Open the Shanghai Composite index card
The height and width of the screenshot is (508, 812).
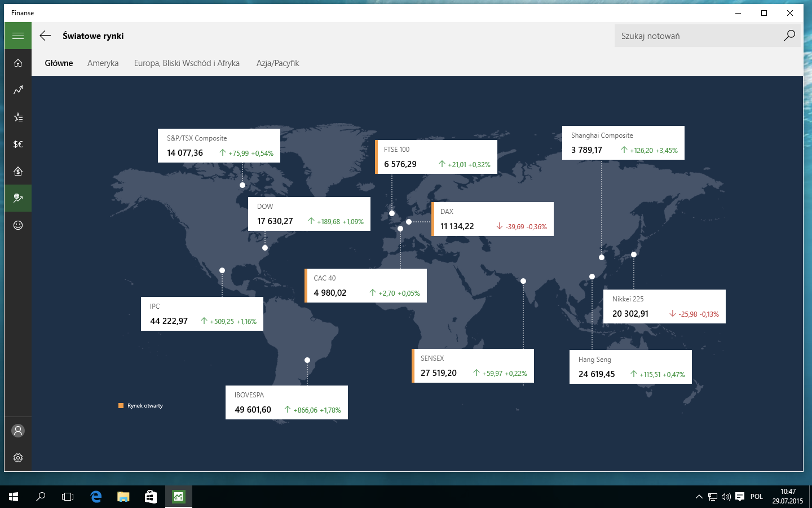click(x=623, y=143)
